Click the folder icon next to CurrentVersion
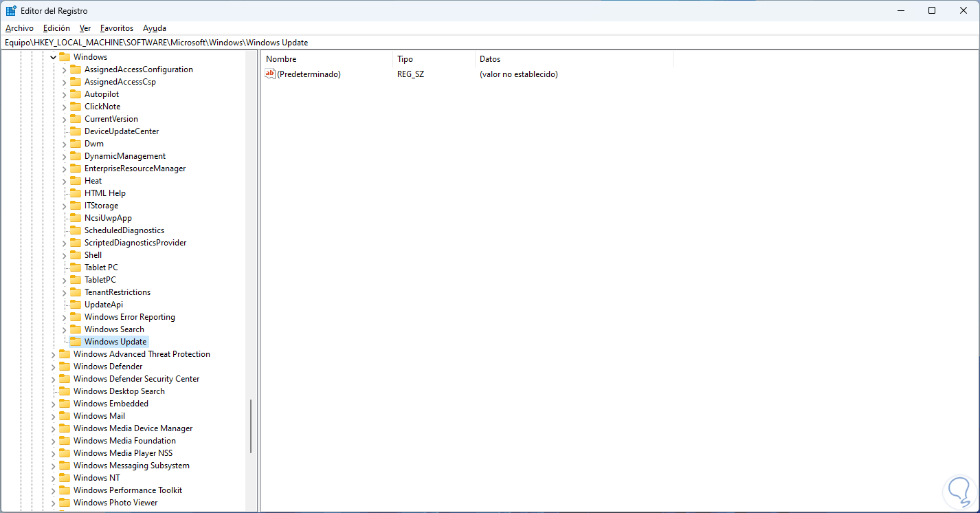The width and height of the screenshot is (980, 513). 76,119
